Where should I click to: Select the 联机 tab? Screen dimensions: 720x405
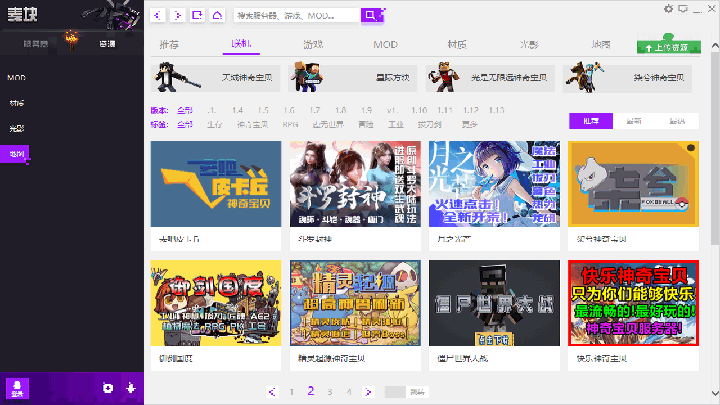[x=241, y=44]
